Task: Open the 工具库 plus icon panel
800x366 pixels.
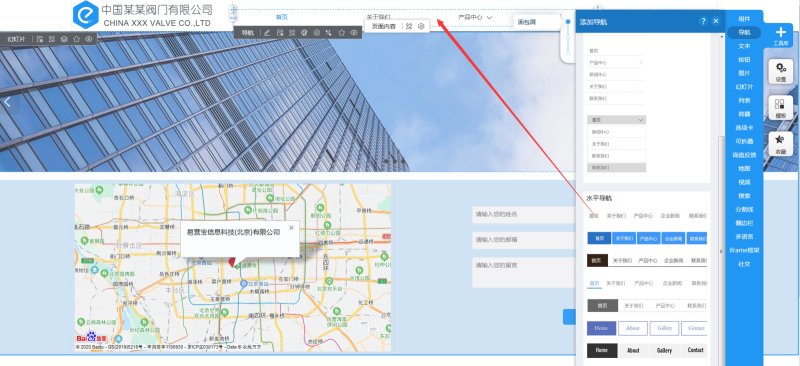Action: tap(781, 35)
